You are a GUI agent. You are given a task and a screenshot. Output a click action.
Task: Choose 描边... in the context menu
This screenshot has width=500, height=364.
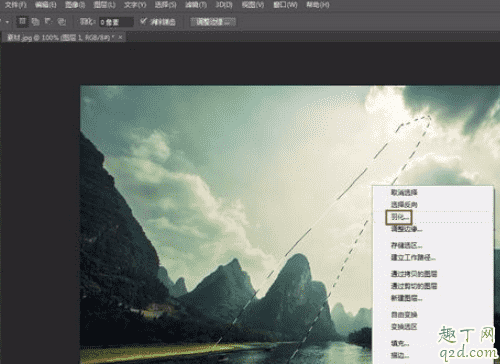click(400, 355)
